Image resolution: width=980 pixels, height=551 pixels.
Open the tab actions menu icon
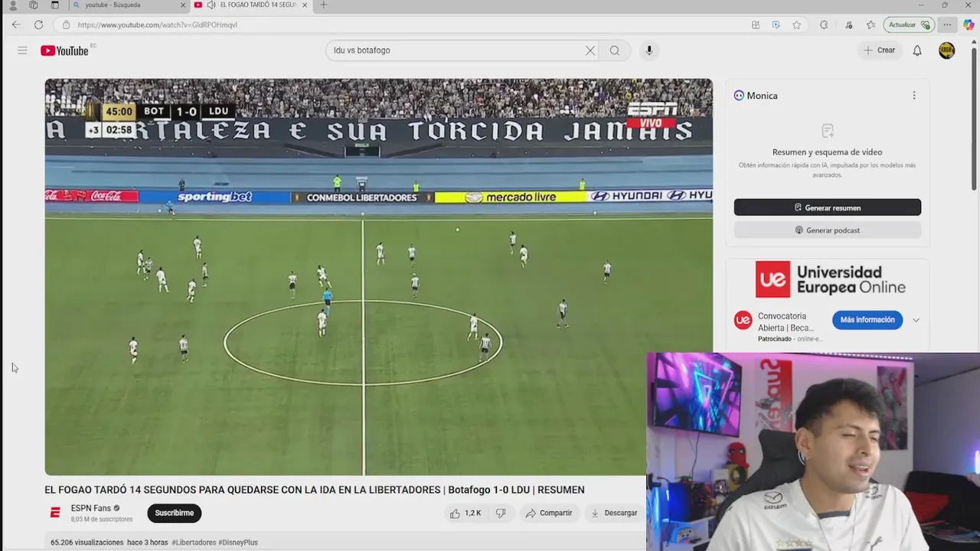pyautogui.click(x=55, y=5)
